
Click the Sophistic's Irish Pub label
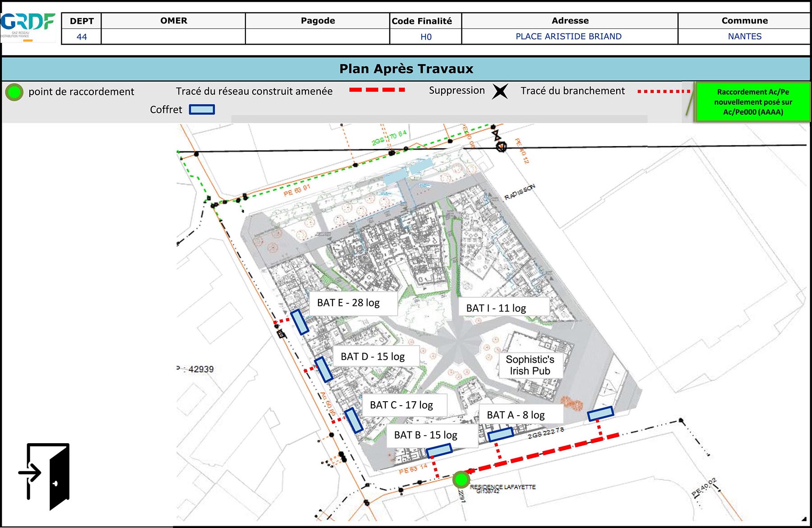tap(530, 365)
